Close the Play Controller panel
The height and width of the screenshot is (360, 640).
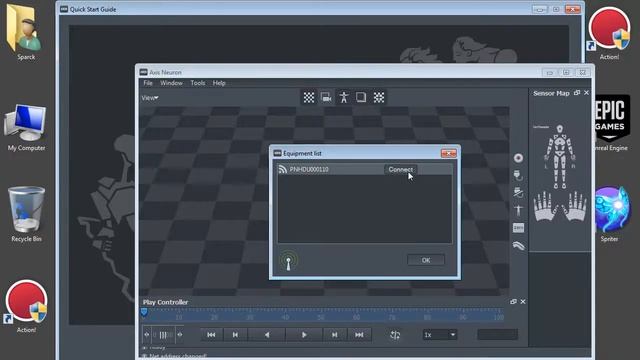[523, 302]
